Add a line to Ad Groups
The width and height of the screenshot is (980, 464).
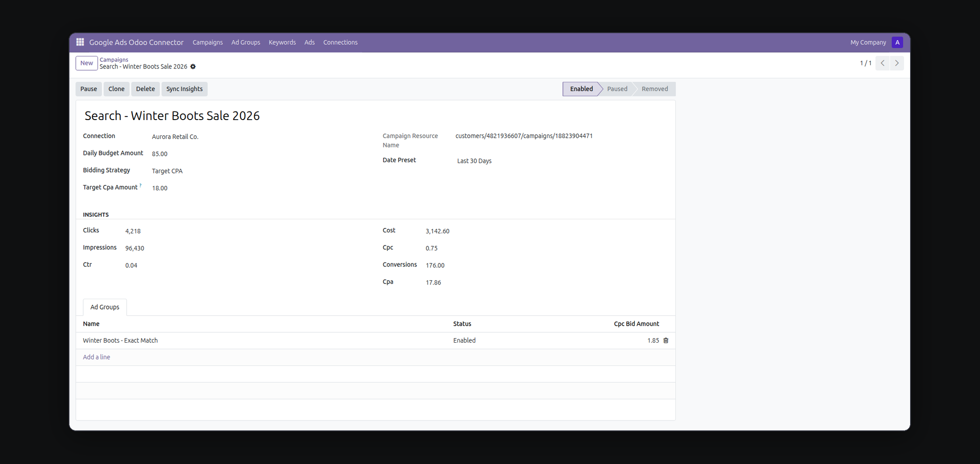pos(96,357)
